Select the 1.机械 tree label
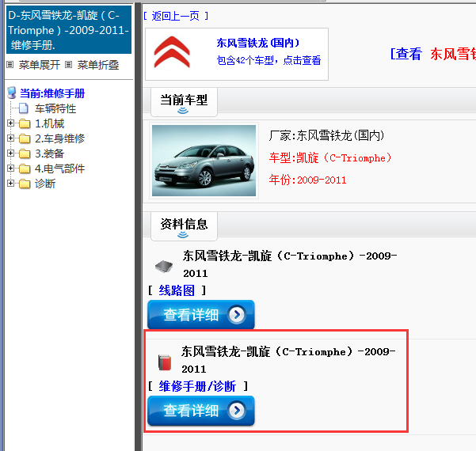The image size is (476, 451). (x=49, y=123)
